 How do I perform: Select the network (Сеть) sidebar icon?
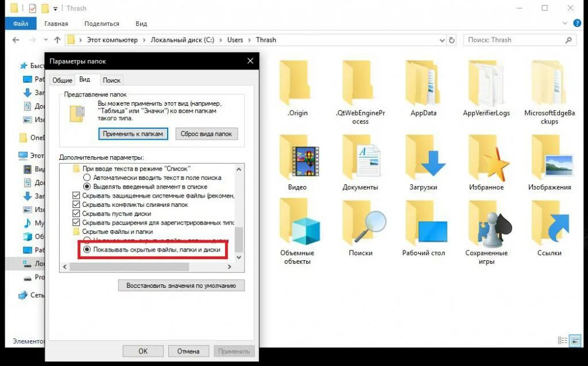[23, 295]
